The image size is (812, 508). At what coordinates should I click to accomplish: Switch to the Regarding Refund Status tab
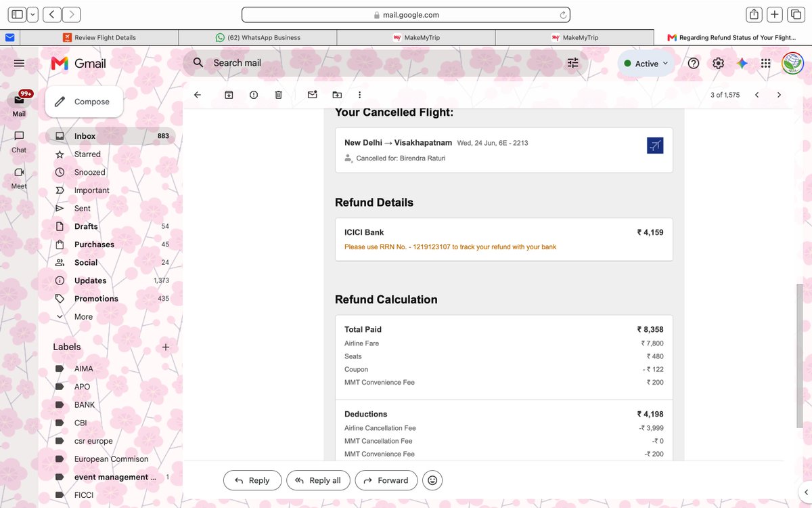point(733,37)
